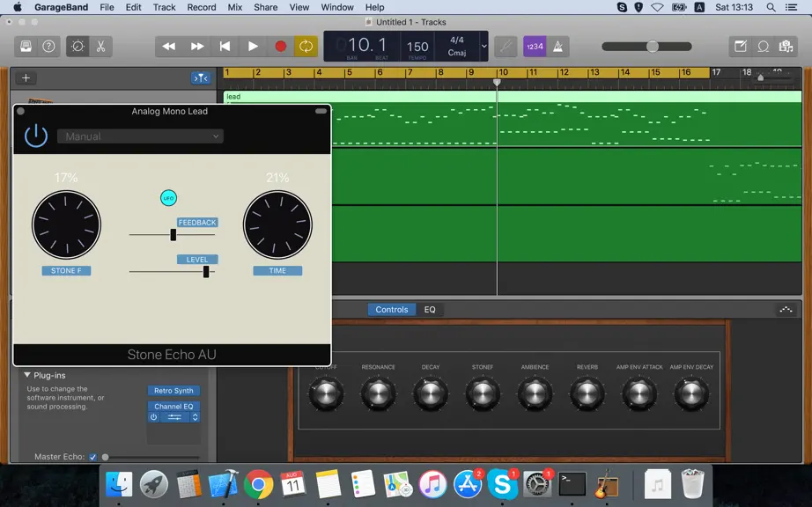This screenshot has height=507, width=812.
Task: Turn the AMBIENCE knob
Action: coord(535,393)
